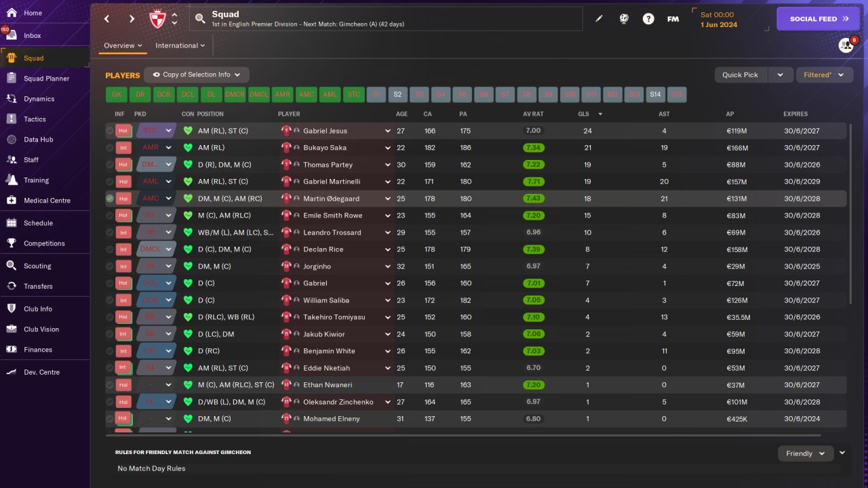
Task: Sort by the EXPIRES column header
Action: coord(795,114)
